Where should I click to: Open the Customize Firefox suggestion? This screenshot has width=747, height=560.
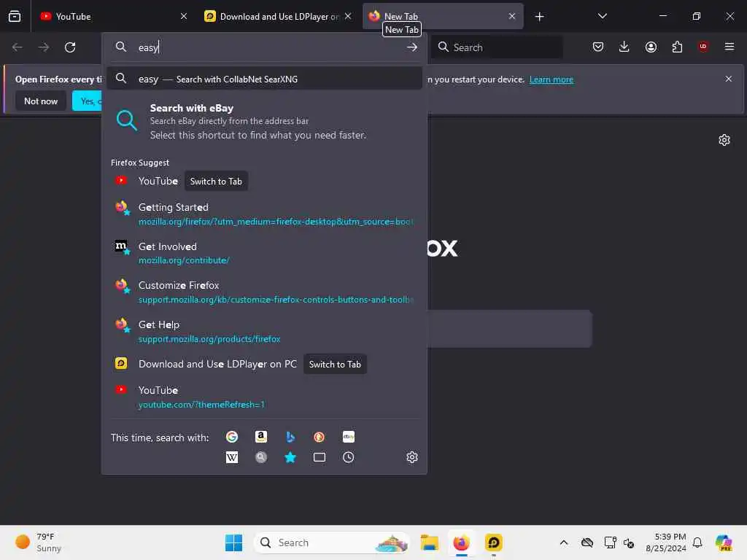(x=264, y=292)
